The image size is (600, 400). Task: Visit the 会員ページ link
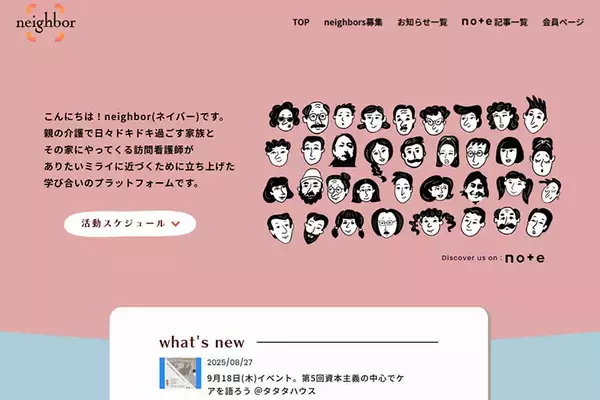[563, 22]
